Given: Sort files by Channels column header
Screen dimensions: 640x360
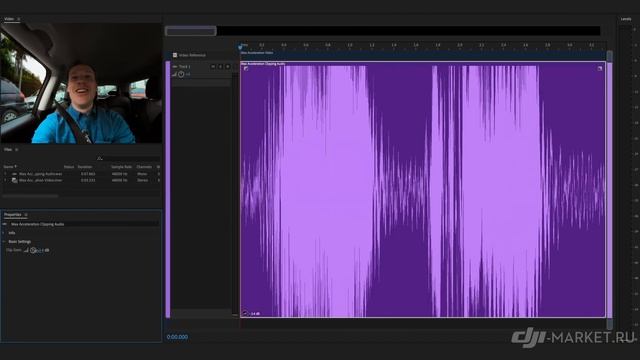Looking at the screenshot, I should pos(144,167).
